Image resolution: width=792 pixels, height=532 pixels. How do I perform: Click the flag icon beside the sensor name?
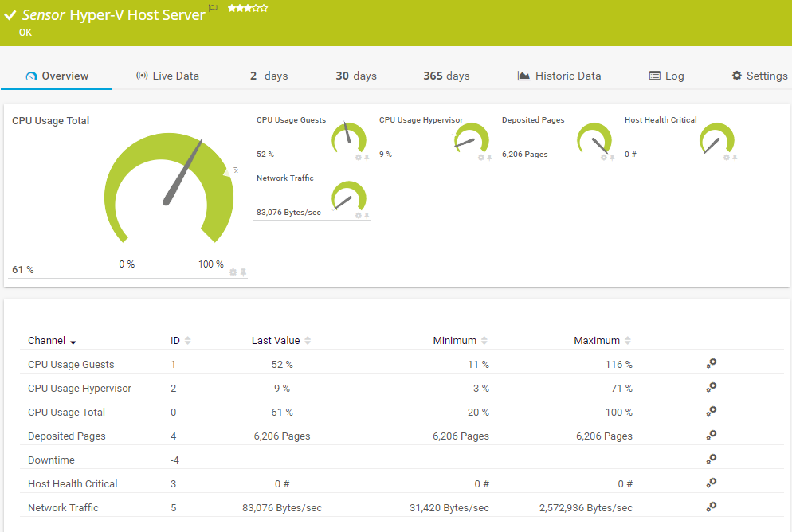click(213, 7)
